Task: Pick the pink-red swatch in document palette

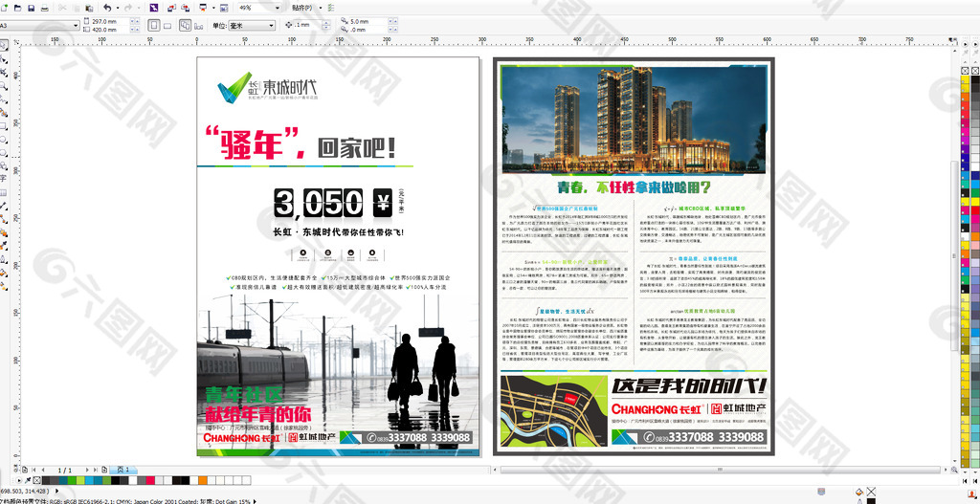Action: coord(150,480)
